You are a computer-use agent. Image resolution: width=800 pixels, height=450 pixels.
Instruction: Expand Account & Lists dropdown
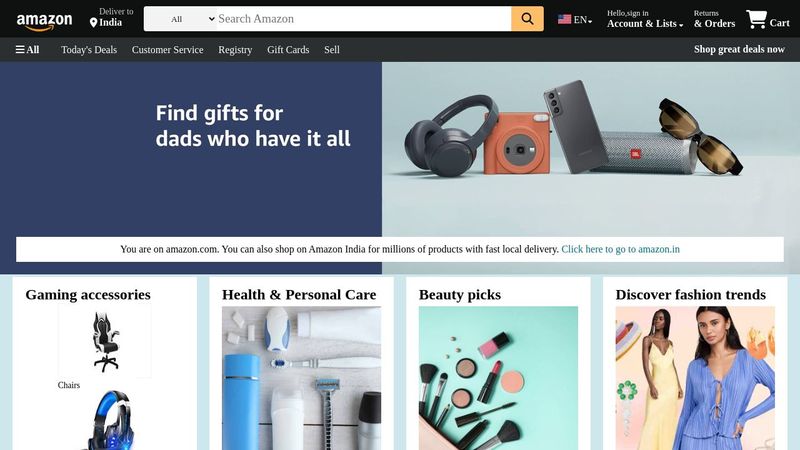pos(645,23)
